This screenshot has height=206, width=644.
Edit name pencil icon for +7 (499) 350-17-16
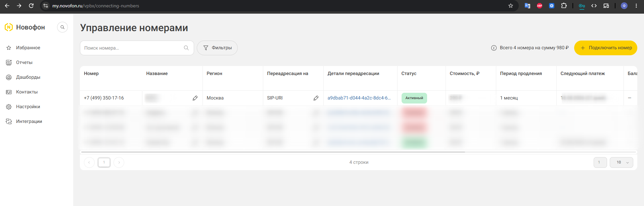tap(195, 98)
